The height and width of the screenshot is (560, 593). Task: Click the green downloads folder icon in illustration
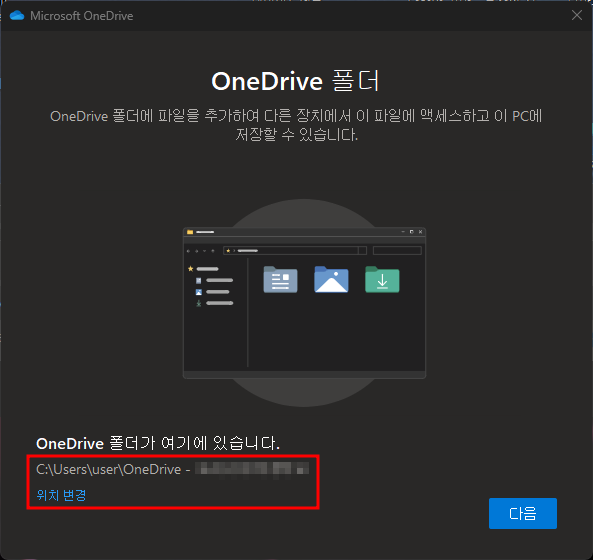pos(382,279)
